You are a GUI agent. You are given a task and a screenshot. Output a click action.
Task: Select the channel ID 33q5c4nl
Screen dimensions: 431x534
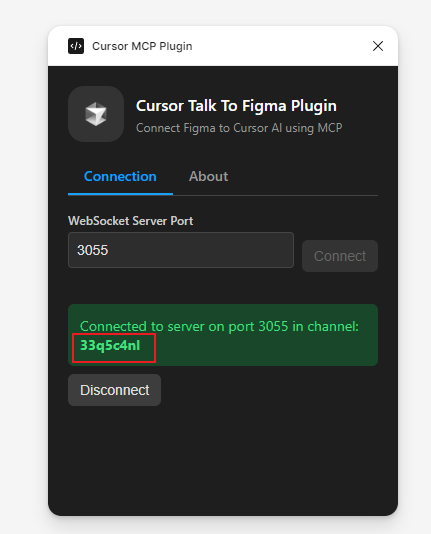pyautogui.click(x=110, y=345)
